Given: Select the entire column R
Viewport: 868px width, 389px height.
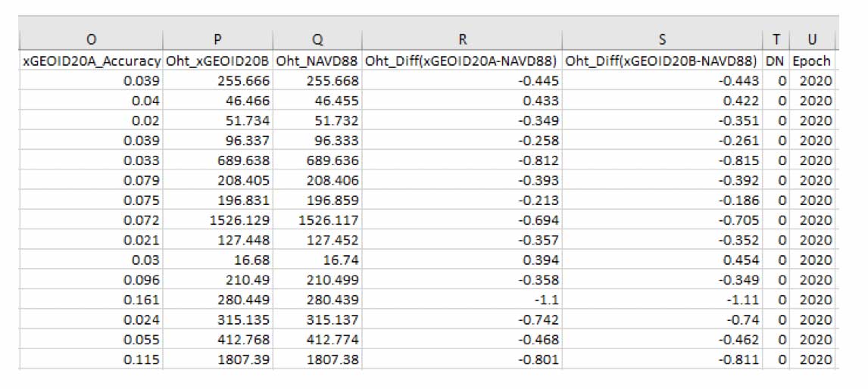Looking at the screenshot, I should tap(461, 40).
